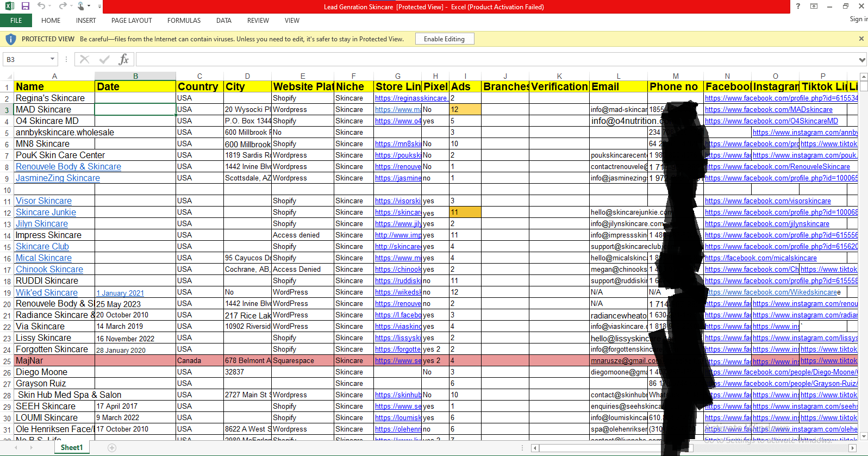
Task: Add a new sheet with the plus button
Action: [x=112, y=448]
